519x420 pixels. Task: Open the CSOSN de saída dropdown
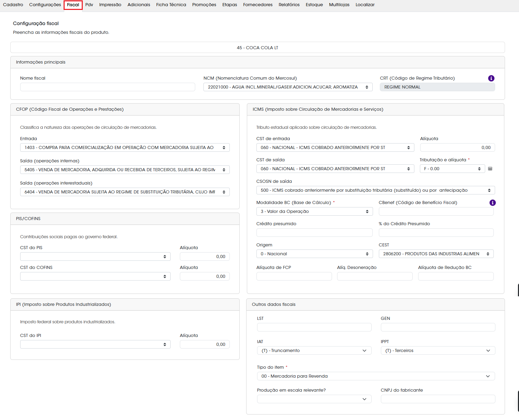pyautogui.click(x=375, y=190)
